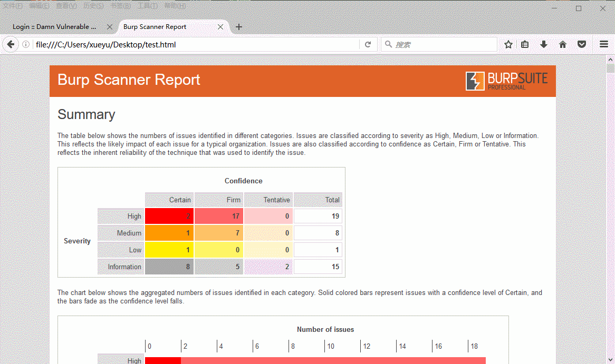
Task: Click the Burp Scanner Report banner title
Action: point(129,80)
